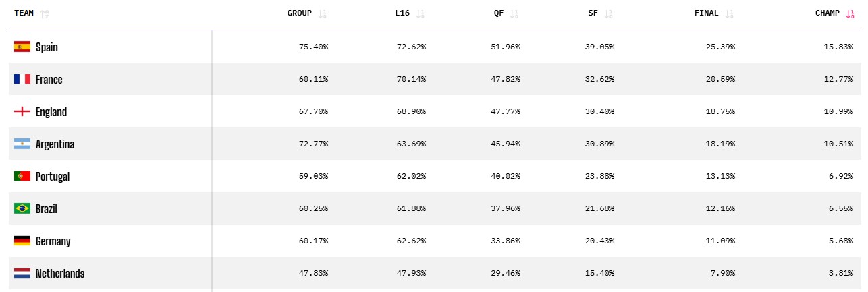Click the pink CHAMP sort indicator
868x292 pixels.
(850, 13)
